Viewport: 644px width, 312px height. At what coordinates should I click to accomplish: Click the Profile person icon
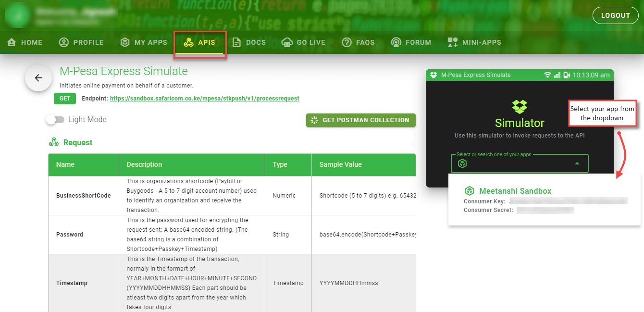[x=63, y=42]
